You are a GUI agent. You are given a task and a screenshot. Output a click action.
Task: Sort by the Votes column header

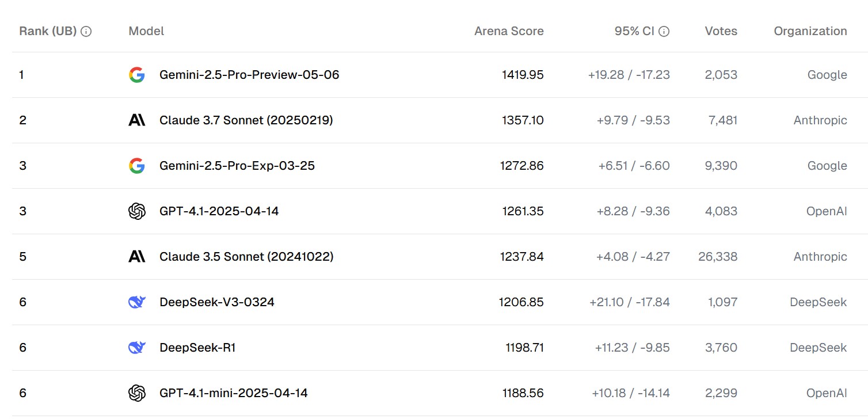pos(721,31)
